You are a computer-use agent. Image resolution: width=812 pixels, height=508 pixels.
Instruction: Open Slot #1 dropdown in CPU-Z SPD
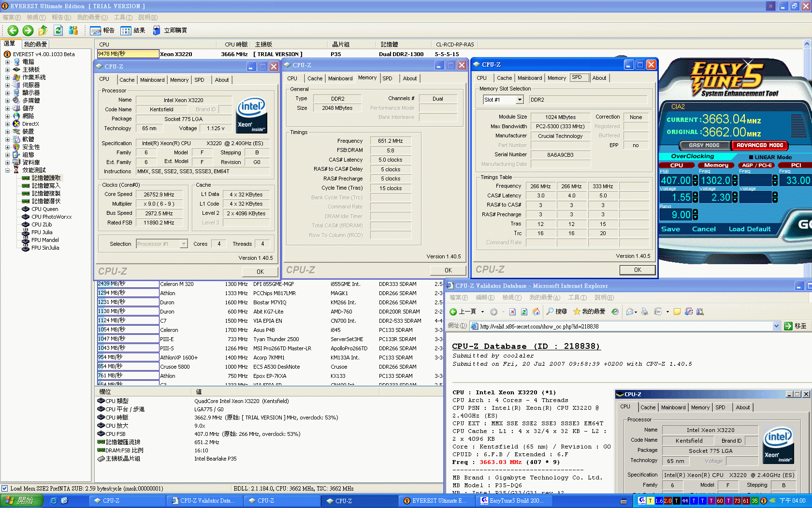click(x=520, y=100)
